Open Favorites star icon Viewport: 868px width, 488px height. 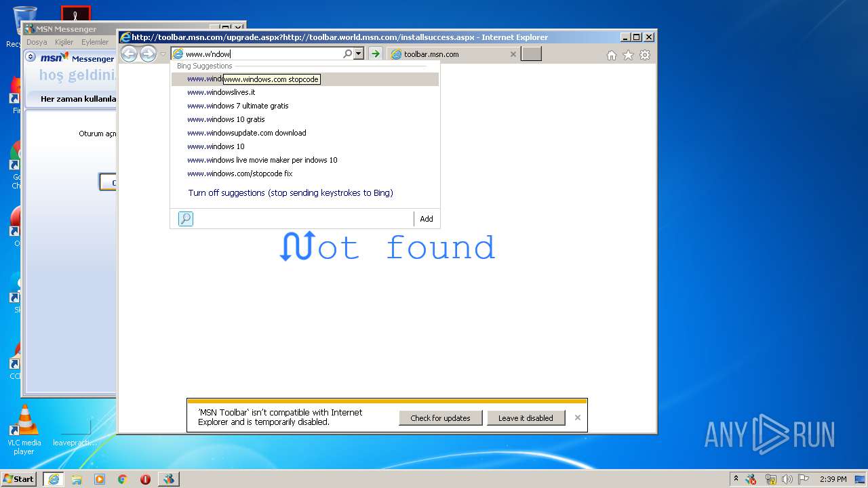click(x=628, y=55)
